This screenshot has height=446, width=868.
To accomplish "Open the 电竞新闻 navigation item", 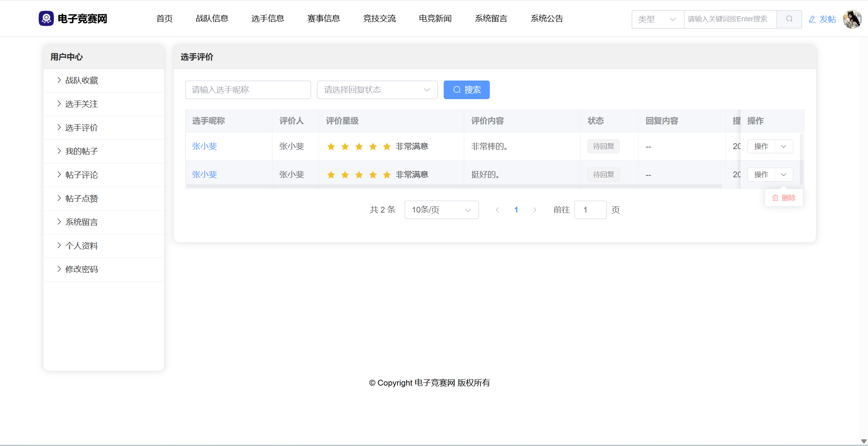I will [435, 19].
